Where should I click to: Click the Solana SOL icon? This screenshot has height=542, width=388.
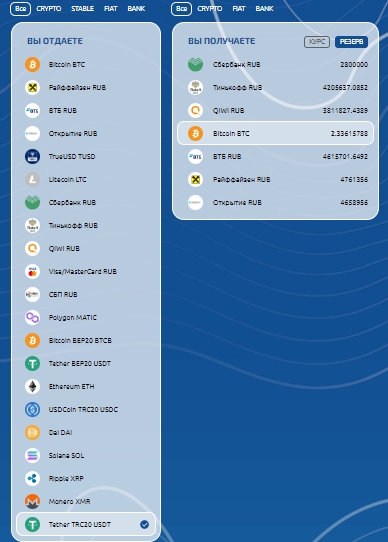point(33,455)
